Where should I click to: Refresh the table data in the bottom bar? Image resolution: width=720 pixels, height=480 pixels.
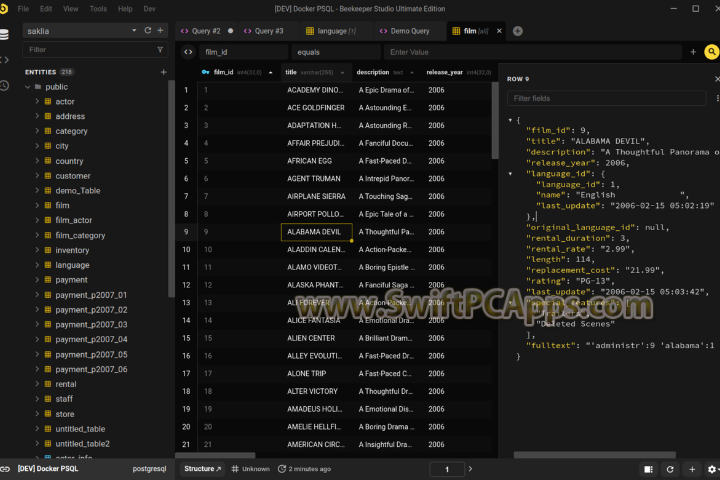click(670, 469)
